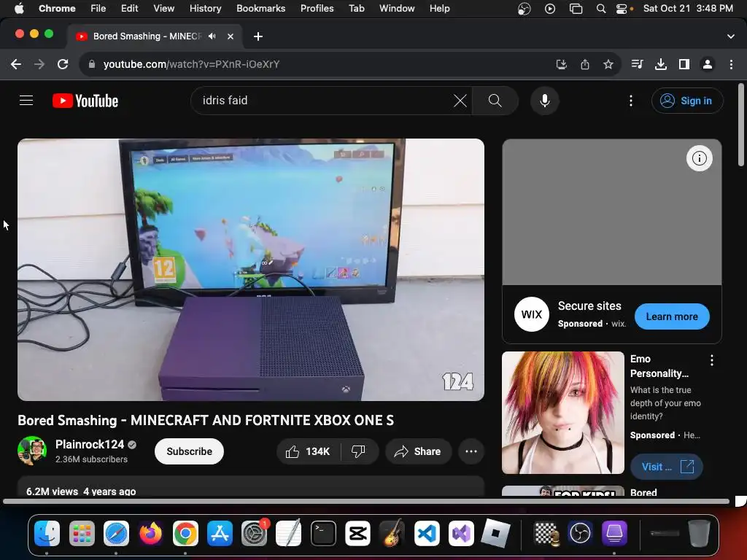Open OBS from the Dock
Viewport: 747px width, 560px height.
[580, 533]
